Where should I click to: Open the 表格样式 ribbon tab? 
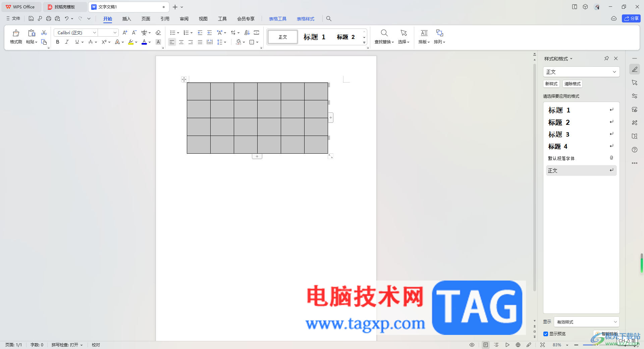tap(306, 19)
